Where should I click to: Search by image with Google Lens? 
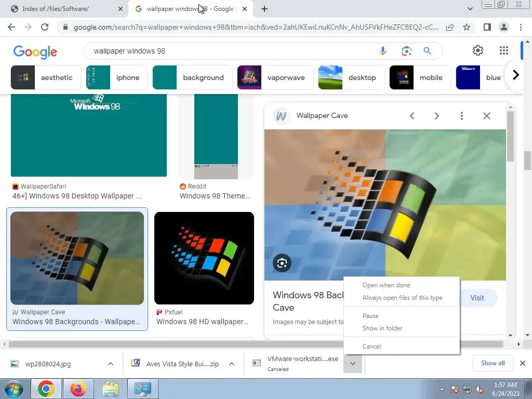(x=406, y=51)
